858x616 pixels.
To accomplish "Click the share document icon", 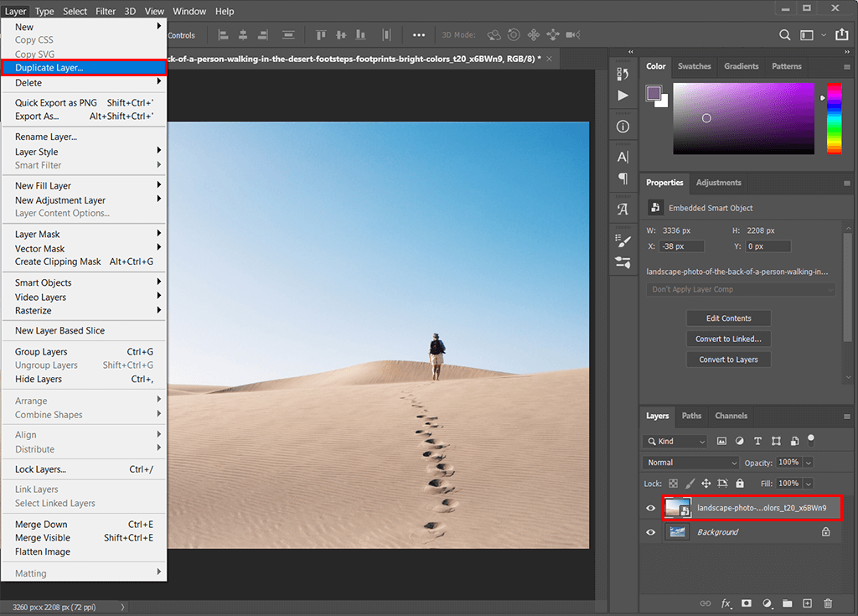I will (841, 34).
